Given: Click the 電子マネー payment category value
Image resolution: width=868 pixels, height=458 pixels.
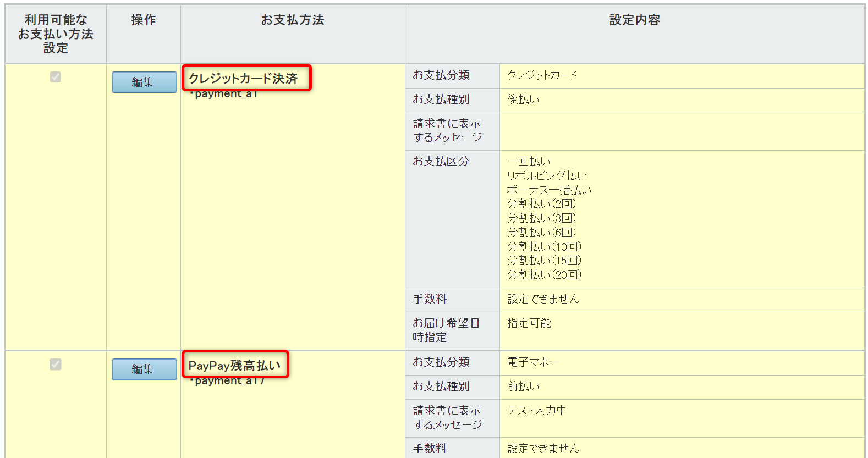Looking at the screenshot, I should (x=533, y=362).
